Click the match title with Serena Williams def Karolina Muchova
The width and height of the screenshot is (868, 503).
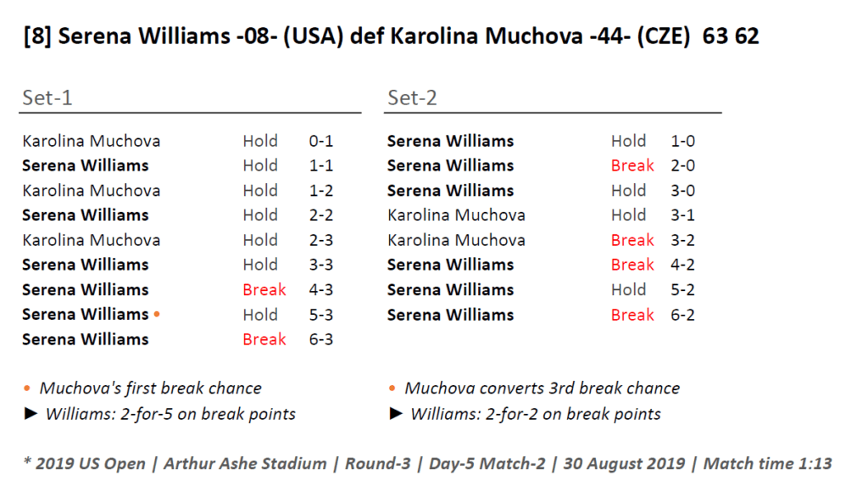coord(392,36)
